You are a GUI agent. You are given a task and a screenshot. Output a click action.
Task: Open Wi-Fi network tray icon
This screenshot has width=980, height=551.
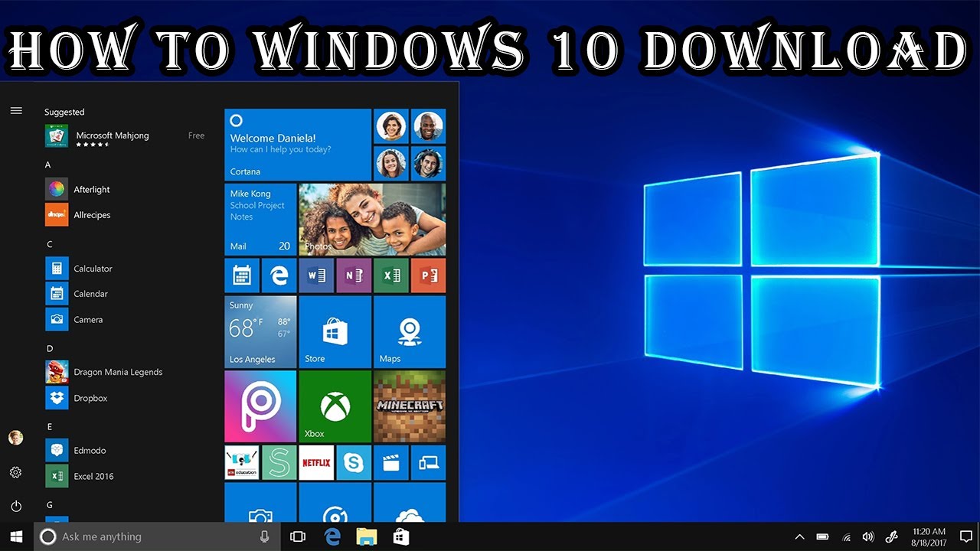(847, 536)
